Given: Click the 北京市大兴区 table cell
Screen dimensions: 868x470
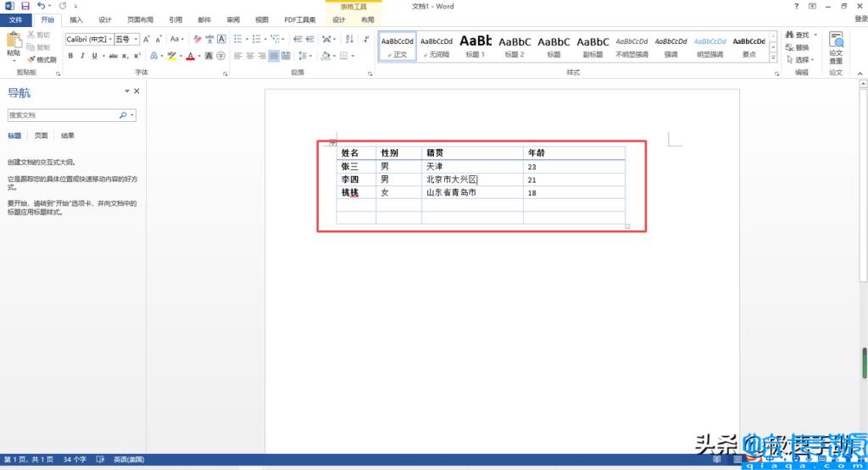Looking at the screenshot, I should 472,180.
